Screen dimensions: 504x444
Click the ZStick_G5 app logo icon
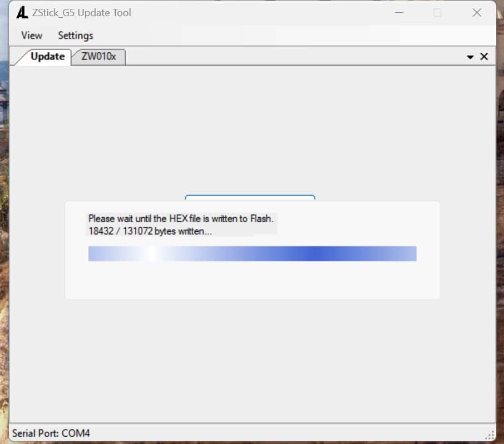[22, 13]
